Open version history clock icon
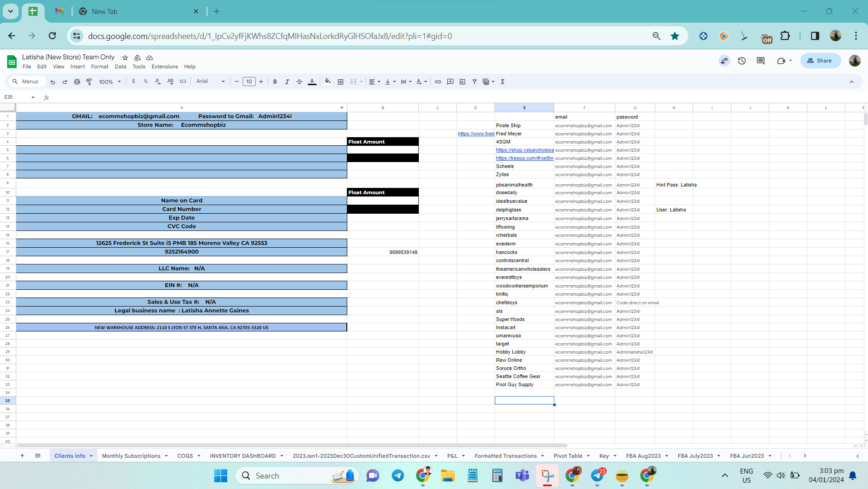Viewport: 868px width, 489px height. coord(742,61)
